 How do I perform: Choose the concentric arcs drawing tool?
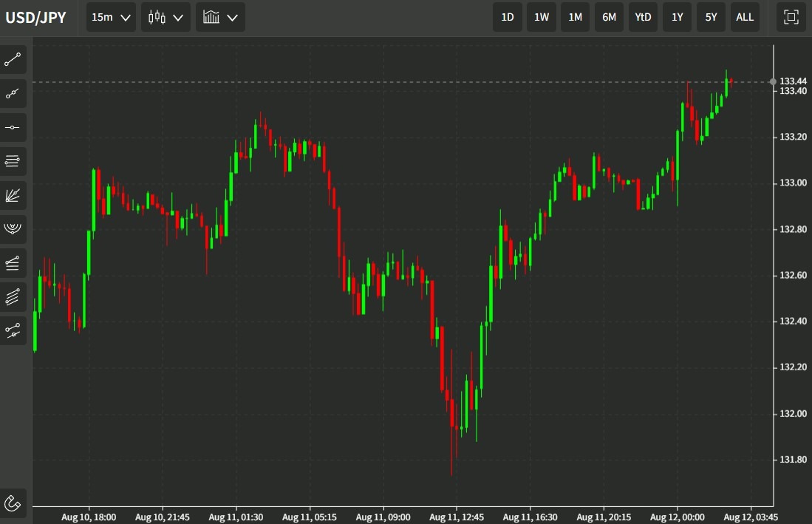[x=13, y=229]
